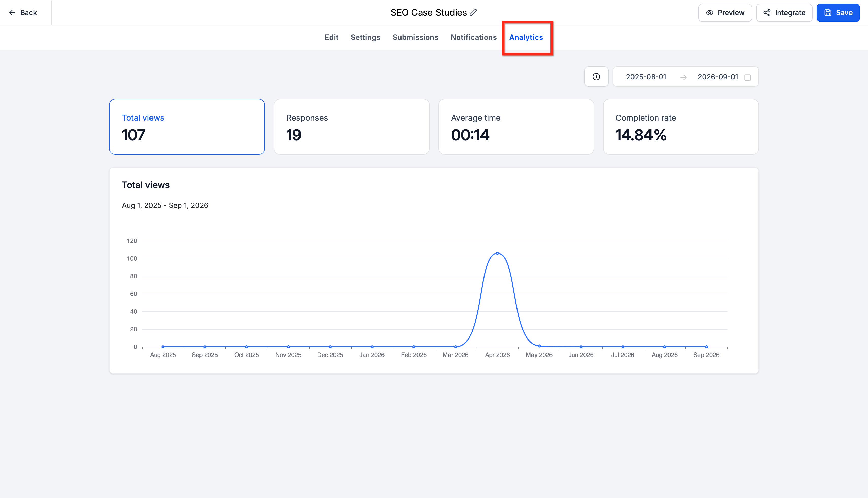
Task: Save the form with Save button
Action: click(x=838, y=13)
